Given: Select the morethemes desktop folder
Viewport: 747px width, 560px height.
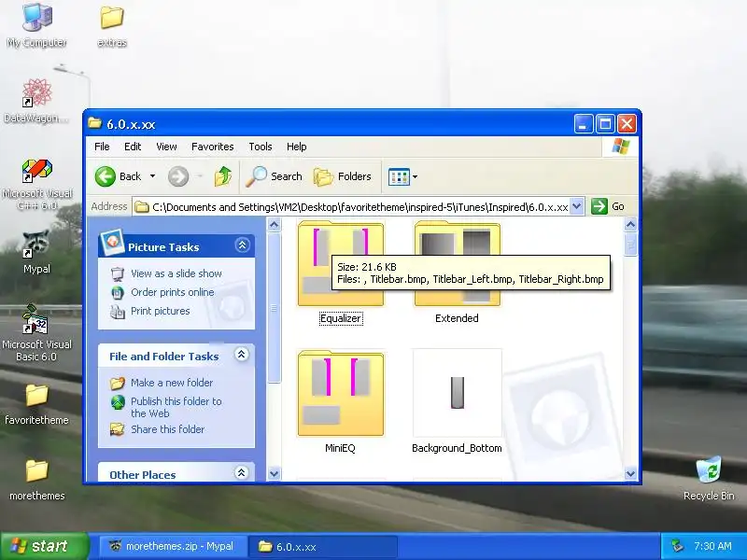Looking at the screenshot, I should click(36, 480).
